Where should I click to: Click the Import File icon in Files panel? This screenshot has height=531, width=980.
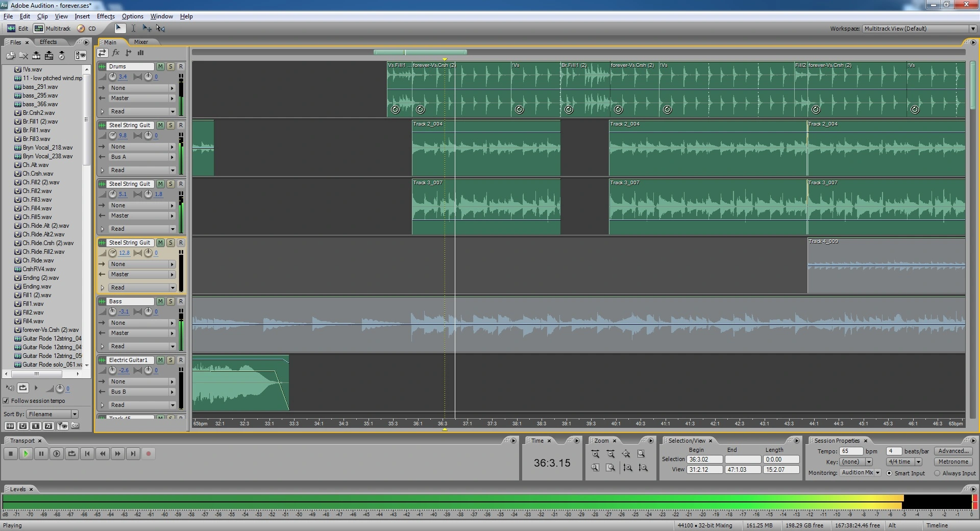click(x=10, y=56)
